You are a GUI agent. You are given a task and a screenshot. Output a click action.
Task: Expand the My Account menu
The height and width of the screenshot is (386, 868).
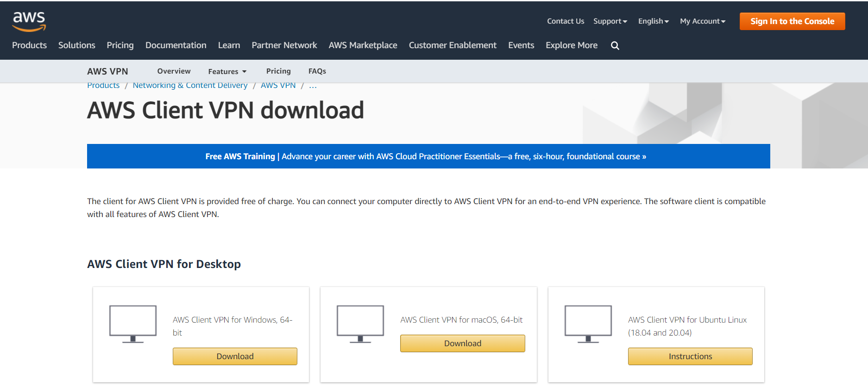coord(702,21)
